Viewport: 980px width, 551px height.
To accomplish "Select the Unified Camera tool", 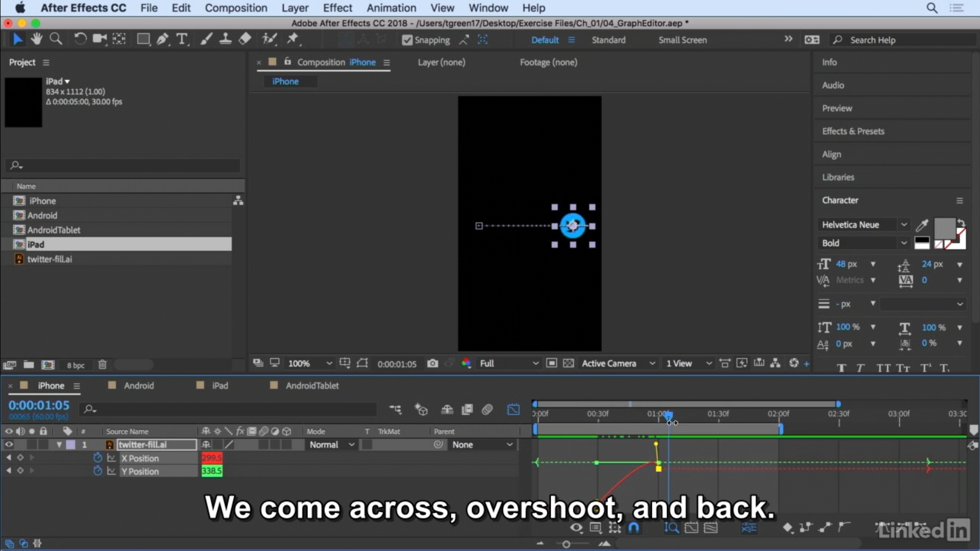I will (100, 39).
